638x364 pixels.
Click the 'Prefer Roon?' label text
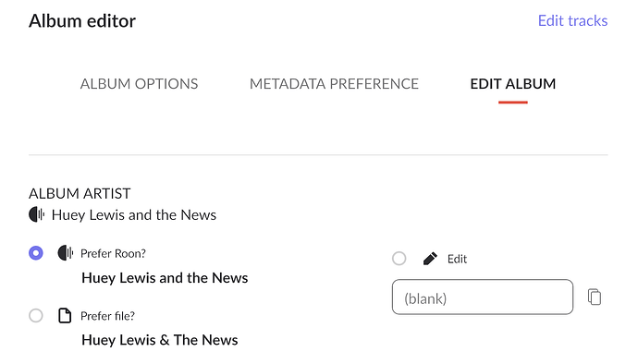point(113,253)
